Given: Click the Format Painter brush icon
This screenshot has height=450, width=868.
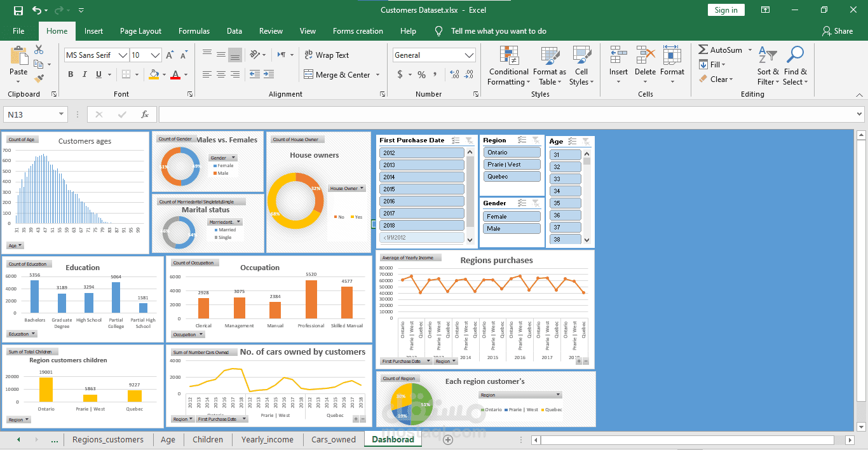Looking at the screenshot, I should point(39,79).
